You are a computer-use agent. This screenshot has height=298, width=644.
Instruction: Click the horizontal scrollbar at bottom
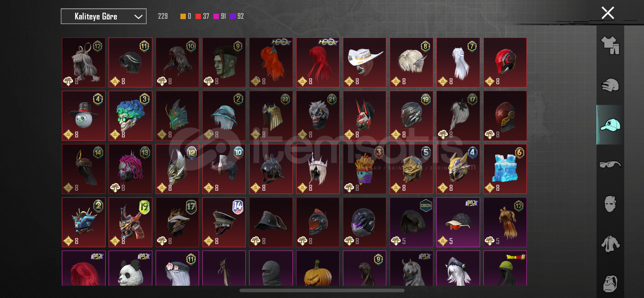(x=322, y=290)
